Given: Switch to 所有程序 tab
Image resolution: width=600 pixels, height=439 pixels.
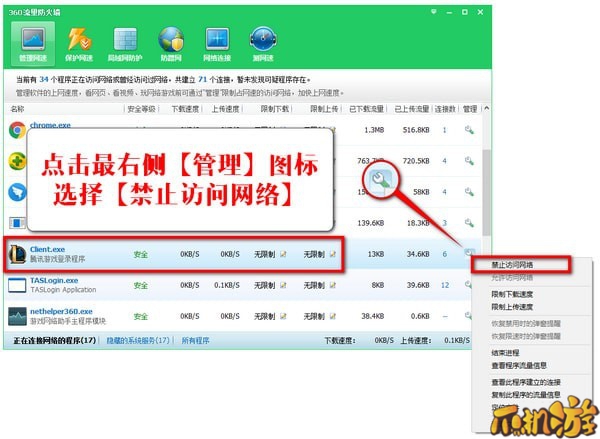Looking at the screenshot, I should tap(196, 340).
